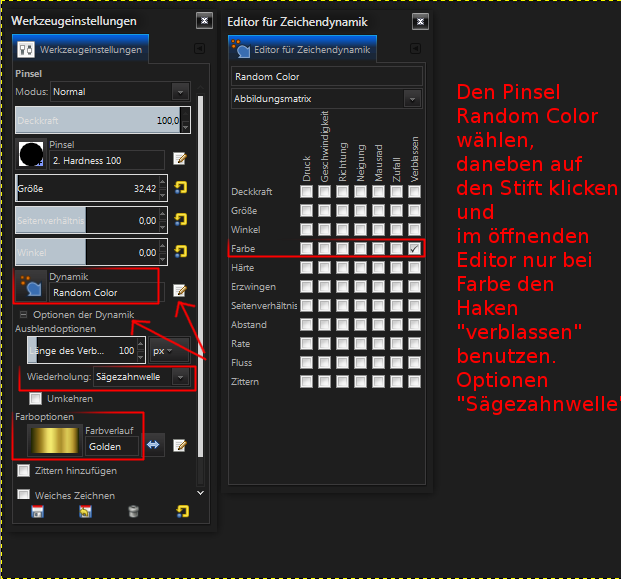Enable Seitenverhältnis Verblassen checkbox
The width and height of the screenshot is (621, 579).
tap(414, 306)
